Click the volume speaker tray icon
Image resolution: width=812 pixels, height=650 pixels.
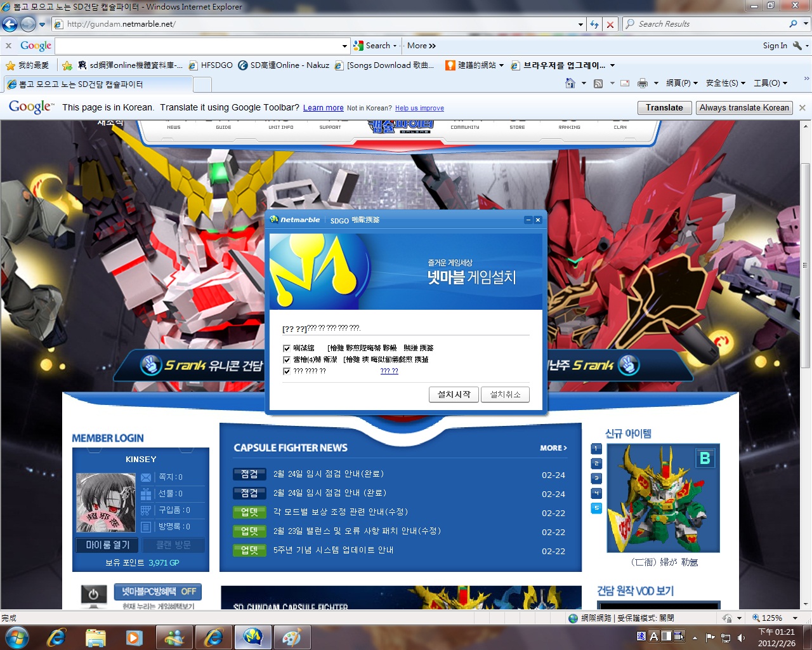[742, 637]
